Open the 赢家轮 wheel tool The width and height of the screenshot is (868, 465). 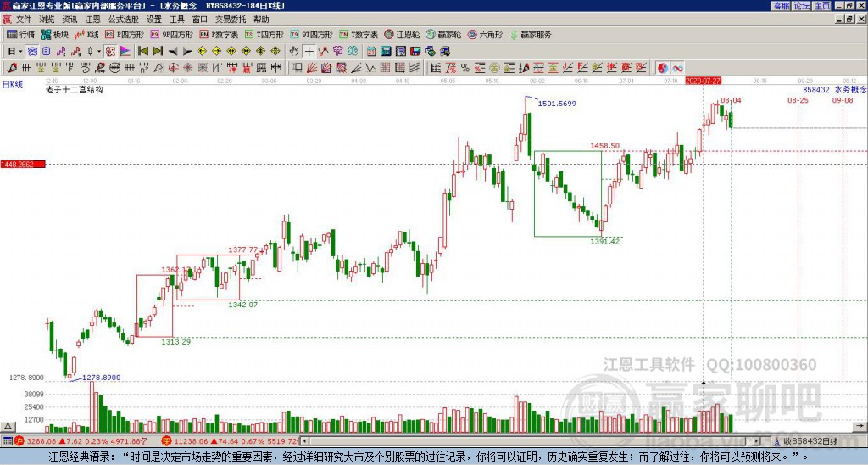(443, 34)
